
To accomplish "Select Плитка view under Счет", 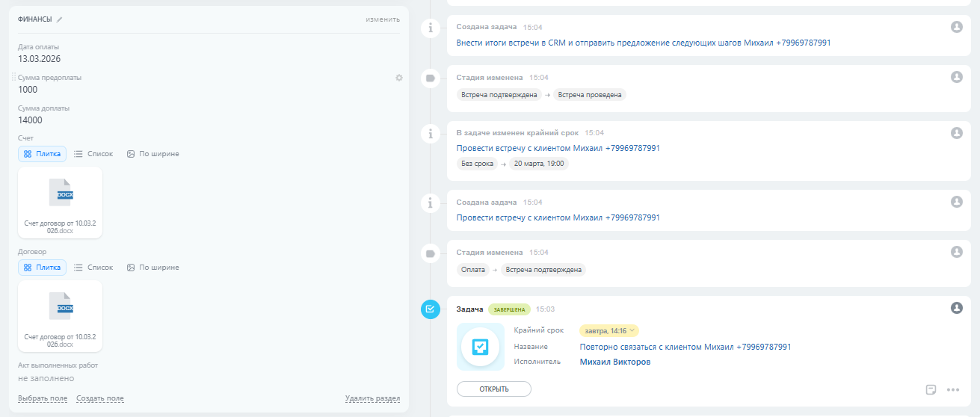I will [x=43, y=154].
